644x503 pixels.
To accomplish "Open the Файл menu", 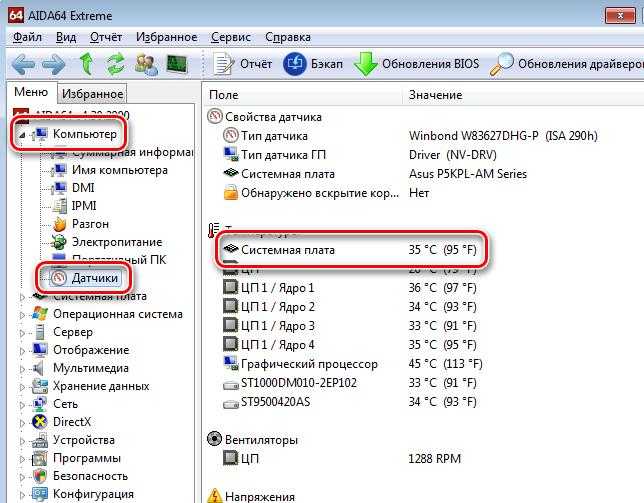I will click(x=27, y=37).
